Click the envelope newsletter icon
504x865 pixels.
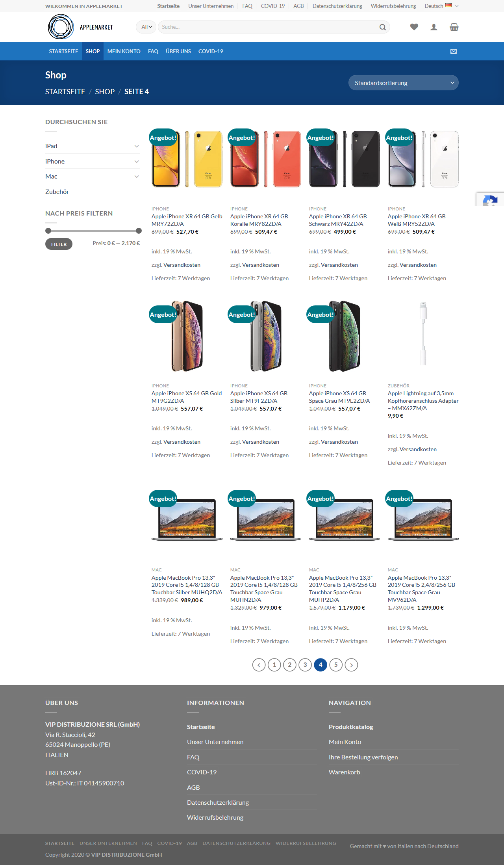(454, 51)
